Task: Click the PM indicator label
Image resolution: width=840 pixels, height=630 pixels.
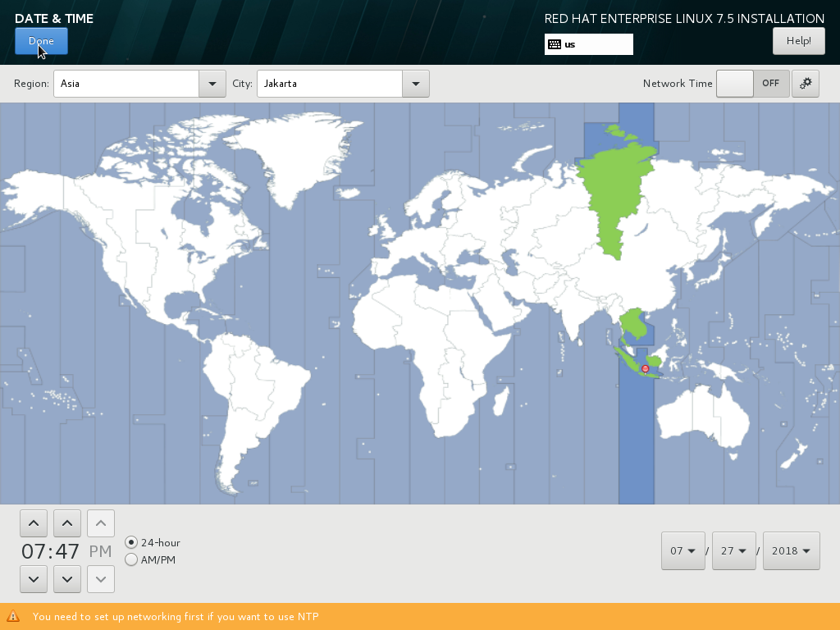Action: coord(101,551)
